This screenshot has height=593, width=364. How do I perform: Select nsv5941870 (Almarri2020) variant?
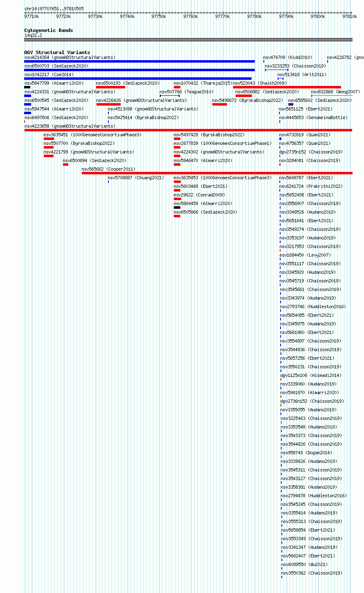(x=310, y=393)
